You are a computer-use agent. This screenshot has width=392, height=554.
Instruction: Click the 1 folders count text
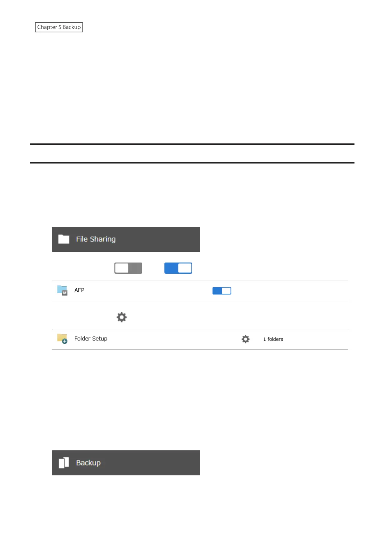[x=273, y=339]
